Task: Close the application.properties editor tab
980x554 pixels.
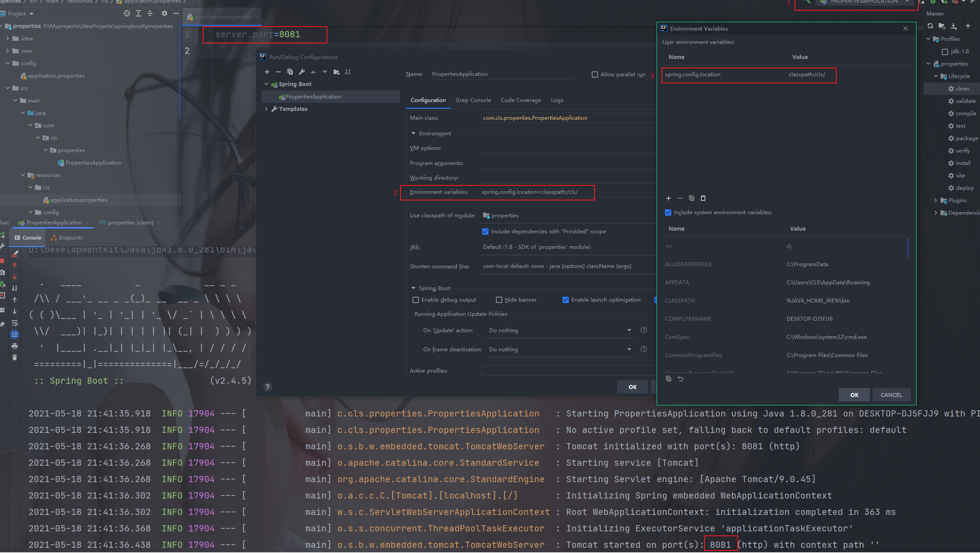Action: [256, 17]
